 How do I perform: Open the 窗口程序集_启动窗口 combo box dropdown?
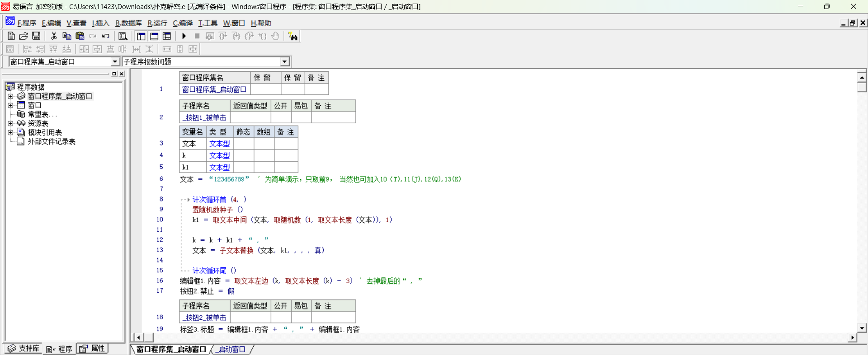pos(115,62)
